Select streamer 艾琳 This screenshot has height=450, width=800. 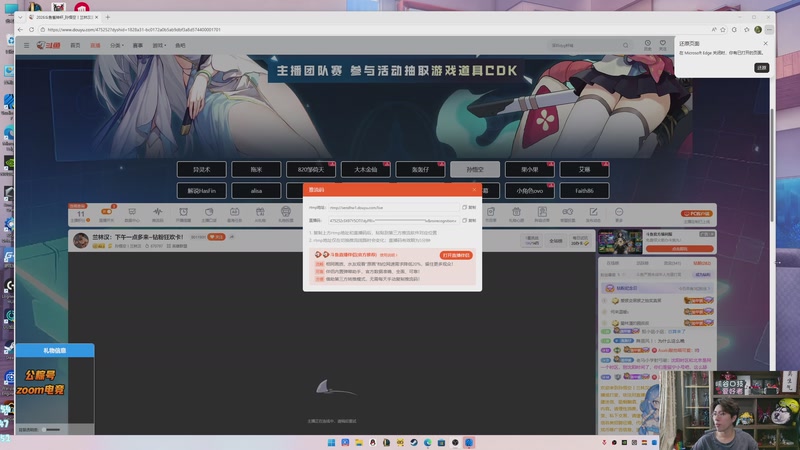point(584,169)
